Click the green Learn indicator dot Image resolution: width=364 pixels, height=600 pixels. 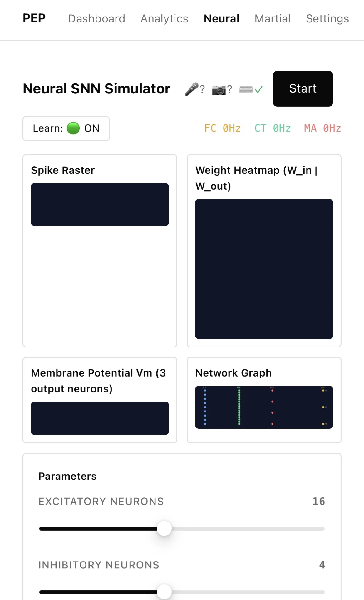pyautogui.click(x=73, y=128)
